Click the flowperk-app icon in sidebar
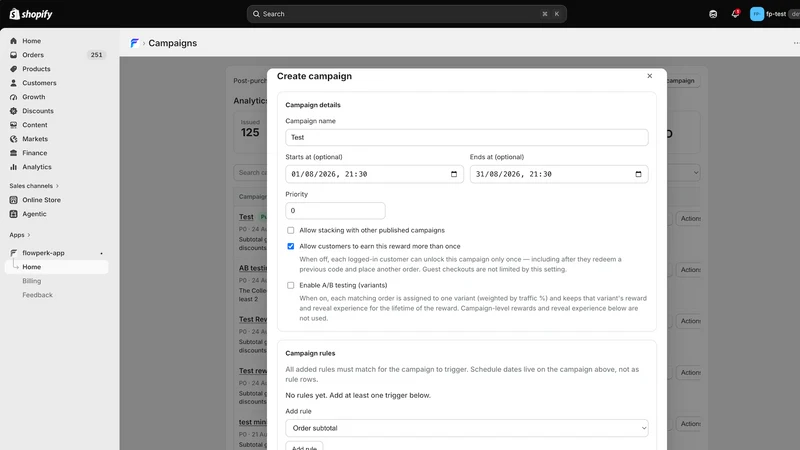800x450 pixels. [x=13, y=253]
